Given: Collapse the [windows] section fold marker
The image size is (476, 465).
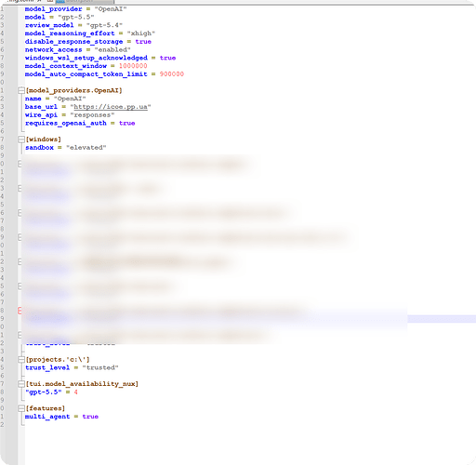Looking at the screenshot, I should pyautogui.click(x=21, y=139).
